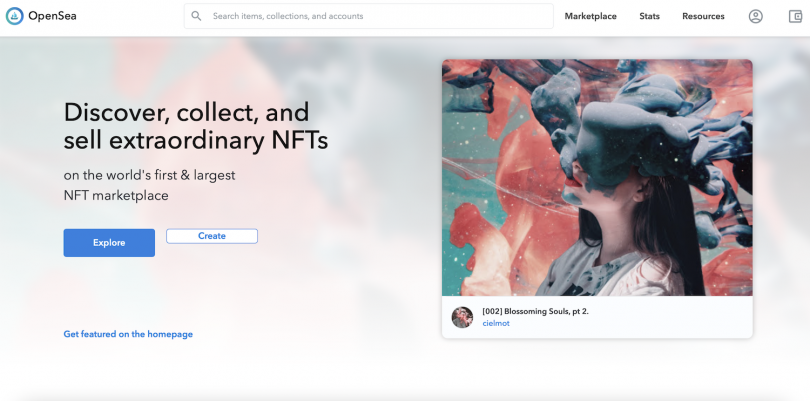Click the page header bar
Viewport: 810px width, 401px height.
405,18
